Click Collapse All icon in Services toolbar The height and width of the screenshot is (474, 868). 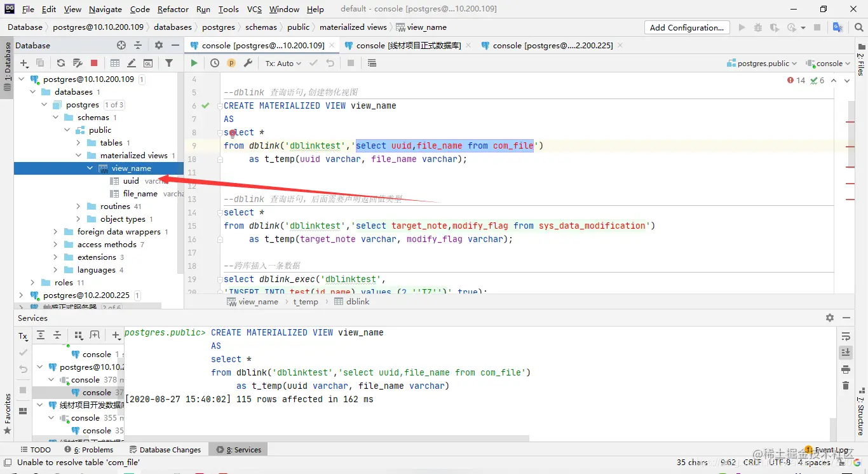click(57, 335)
